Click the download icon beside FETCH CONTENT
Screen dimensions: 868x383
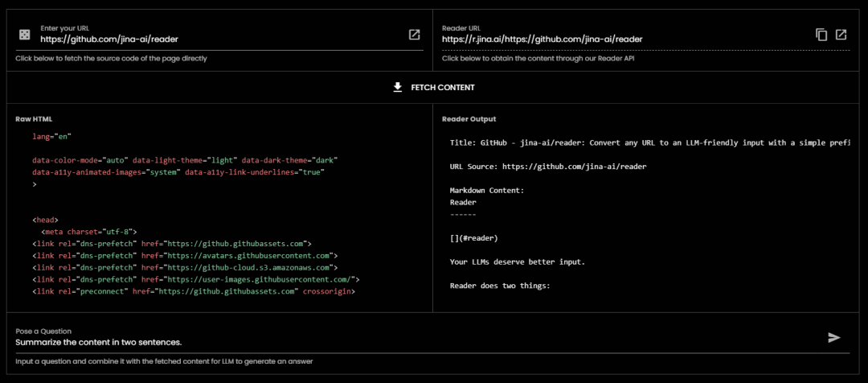point(398,88)
